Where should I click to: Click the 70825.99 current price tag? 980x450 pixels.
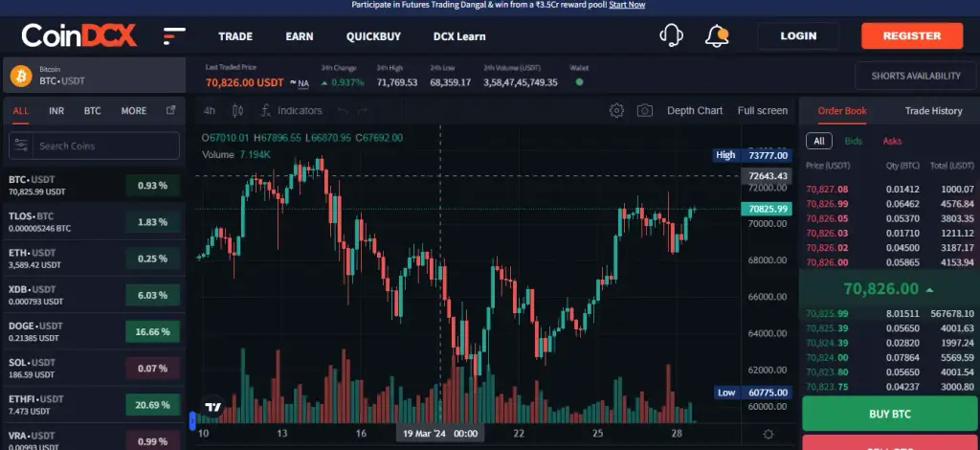(x=767, y=209)
